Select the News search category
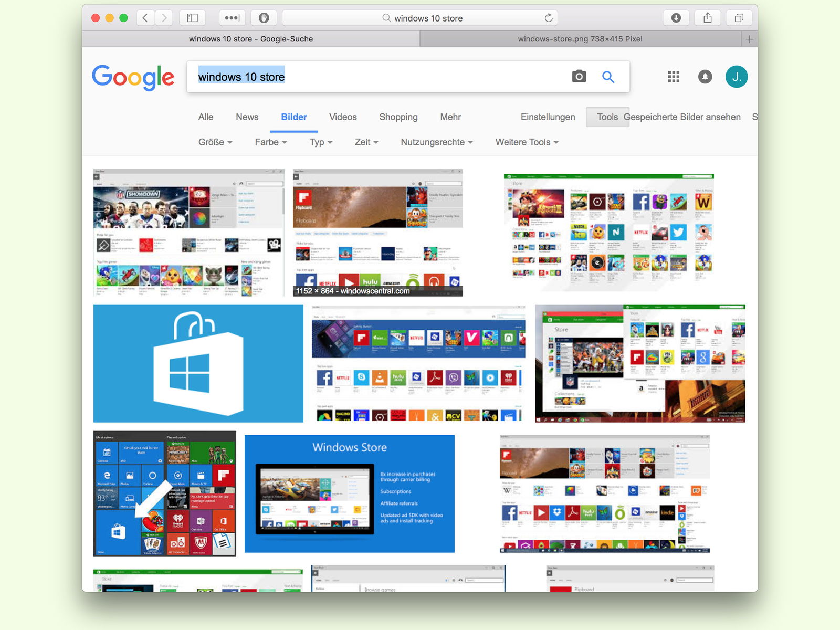Viewport: 840px width, 630px height. (x=247, y=117)
